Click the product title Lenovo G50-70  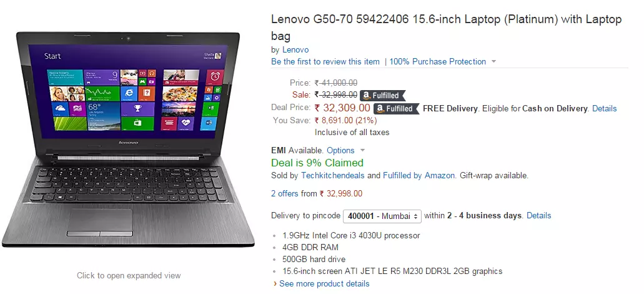tap(447, 28)
